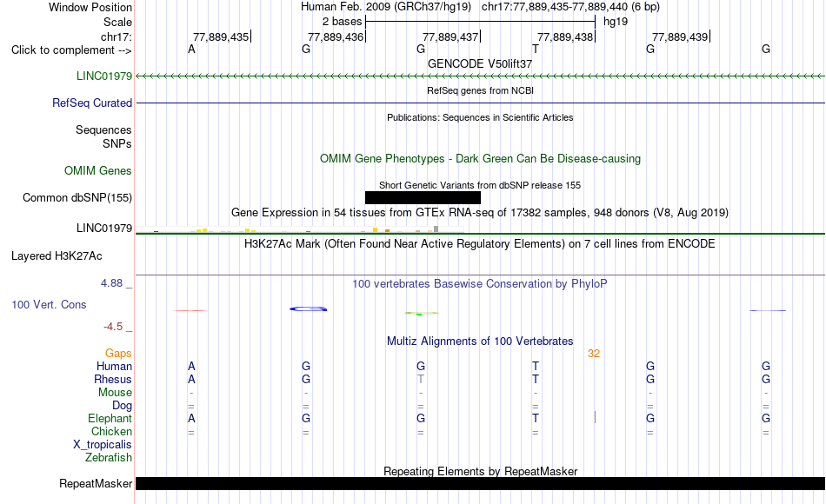Click the Human Feb. 2009 assembly text

[388, 7]
